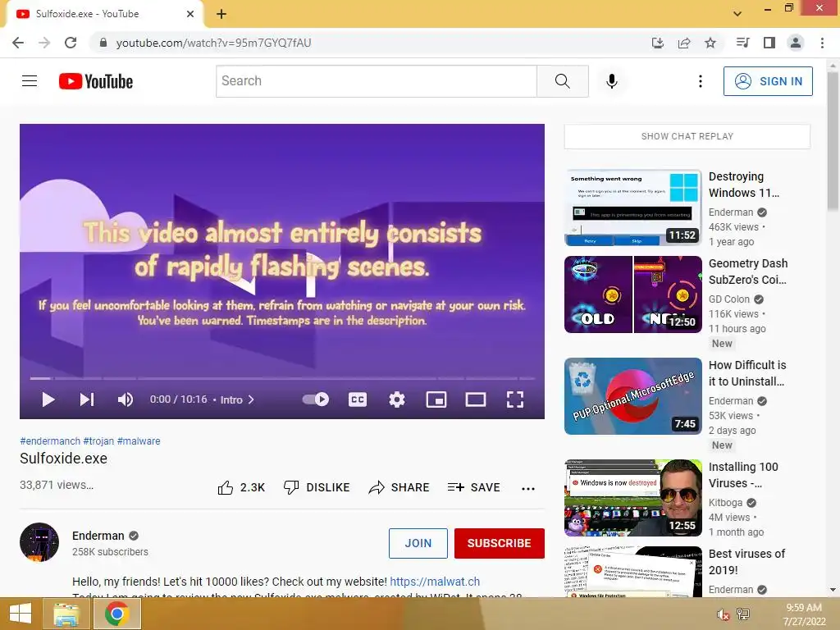Open the Chrome three-dot menu
Image resolution: width=840 pixels, height=630 pixels.
point(822,43)
